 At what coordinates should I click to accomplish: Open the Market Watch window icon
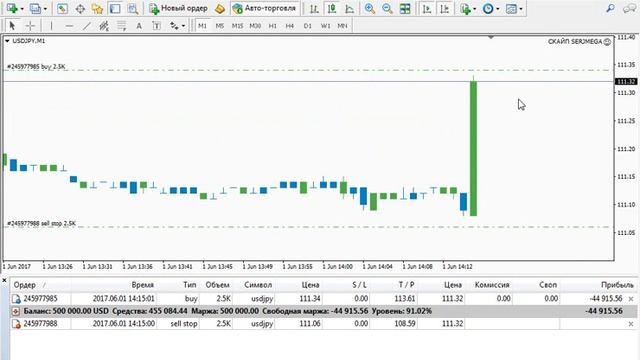click(x=62, y=8)
